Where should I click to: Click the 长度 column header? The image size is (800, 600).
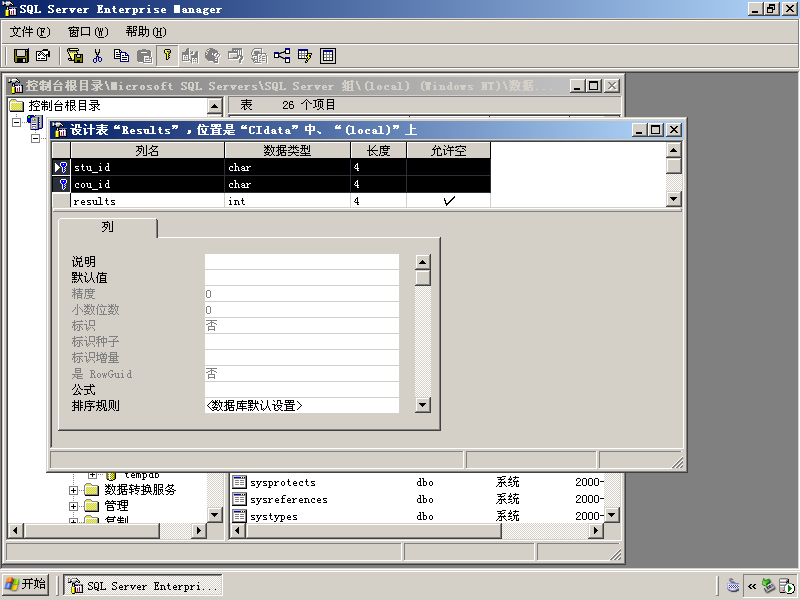click(x=379, y=151)
